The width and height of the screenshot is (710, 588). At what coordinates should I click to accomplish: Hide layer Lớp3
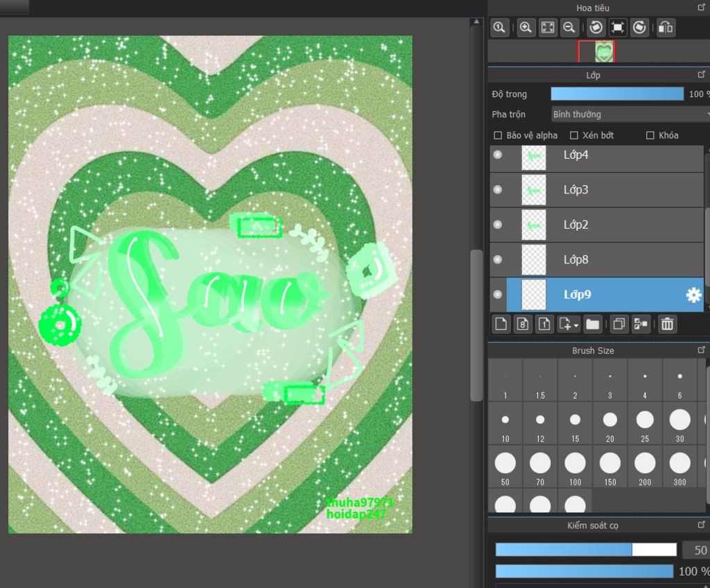(x=498, y=189)
